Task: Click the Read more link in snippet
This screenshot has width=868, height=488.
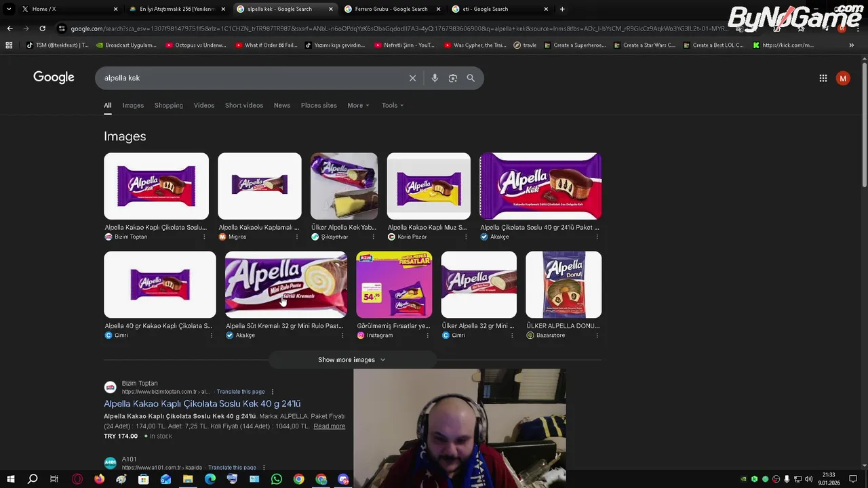Action: [330, 426]
